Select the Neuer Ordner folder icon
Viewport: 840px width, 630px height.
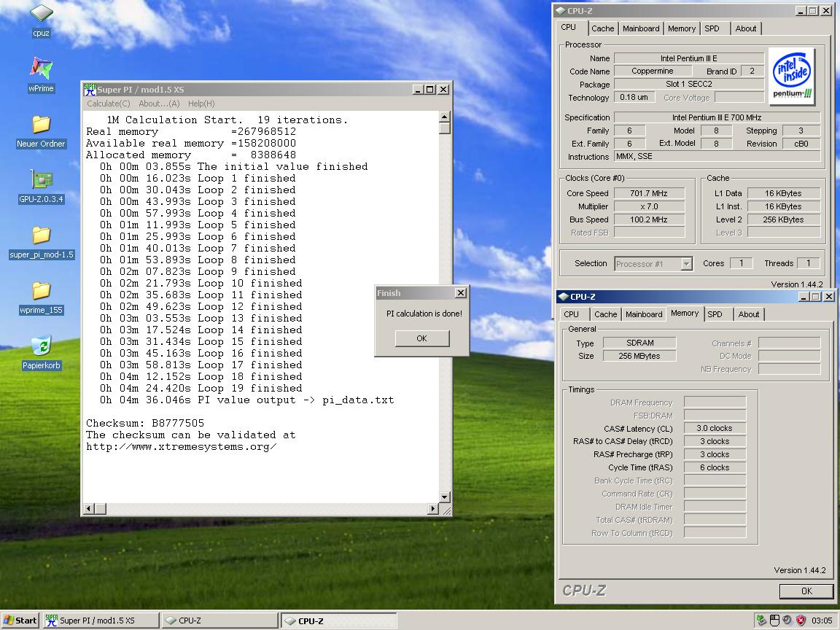tap(42, 131)
